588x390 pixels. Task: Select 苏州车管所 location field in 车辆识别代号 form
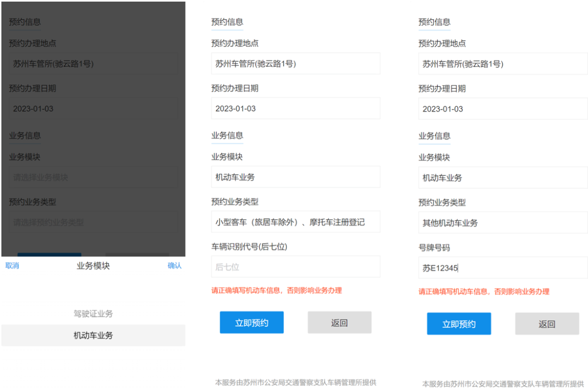(x=296, y=64)
